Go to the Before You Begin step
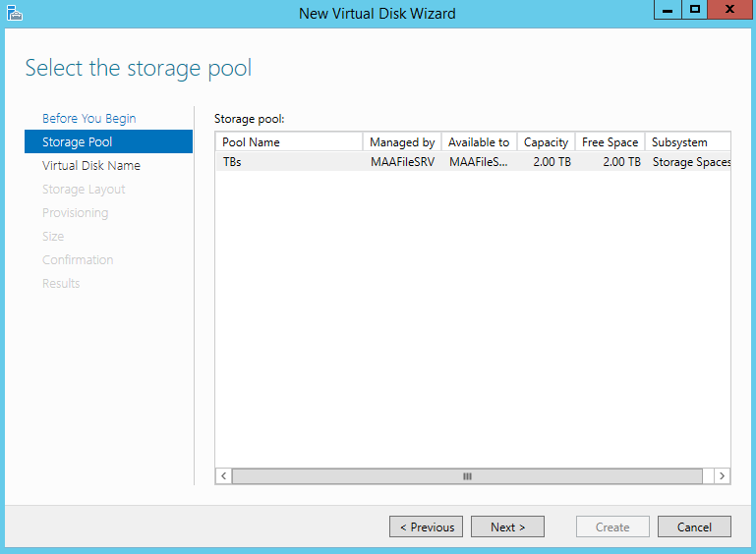756x554 pixels. pos(88,119)
